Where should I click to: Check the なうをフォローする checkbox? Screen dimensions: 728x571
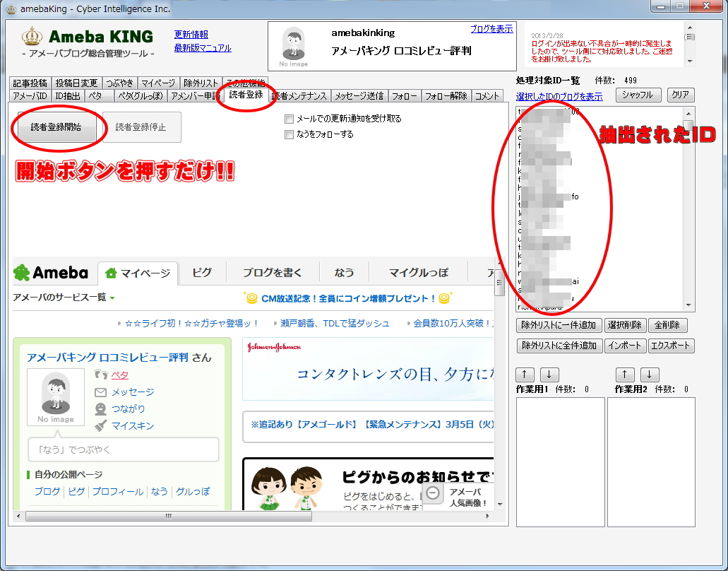tap(289, 134)
